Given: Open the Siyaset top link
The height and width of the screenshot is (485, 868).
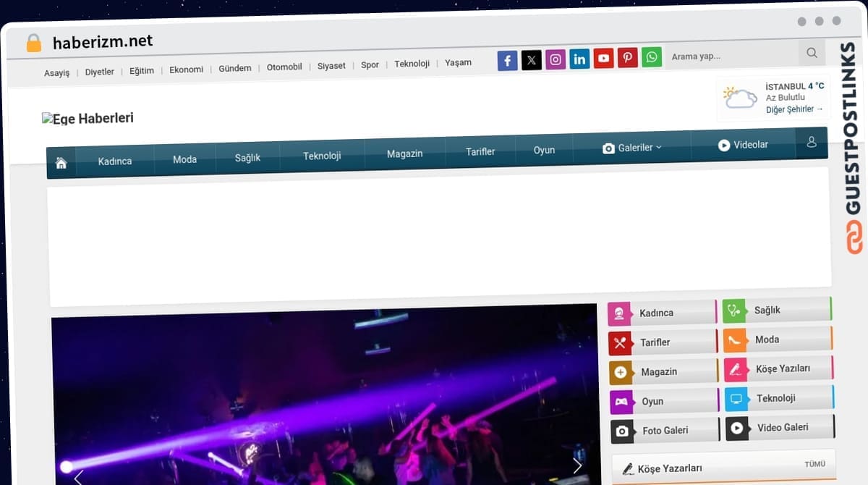Looking at the screenshot, I should pyautogui.click(x=331, y=66).
